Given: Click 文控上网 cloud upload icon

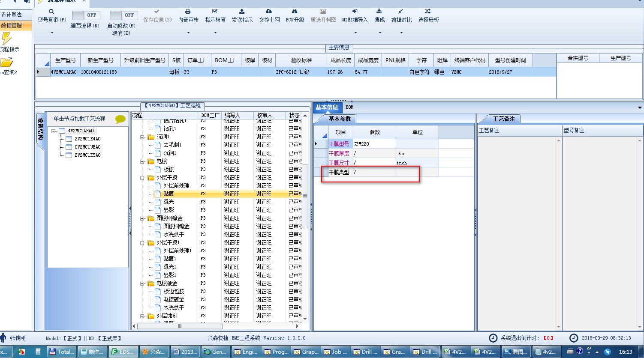Looking at the screenshot, I should (269, 12).
